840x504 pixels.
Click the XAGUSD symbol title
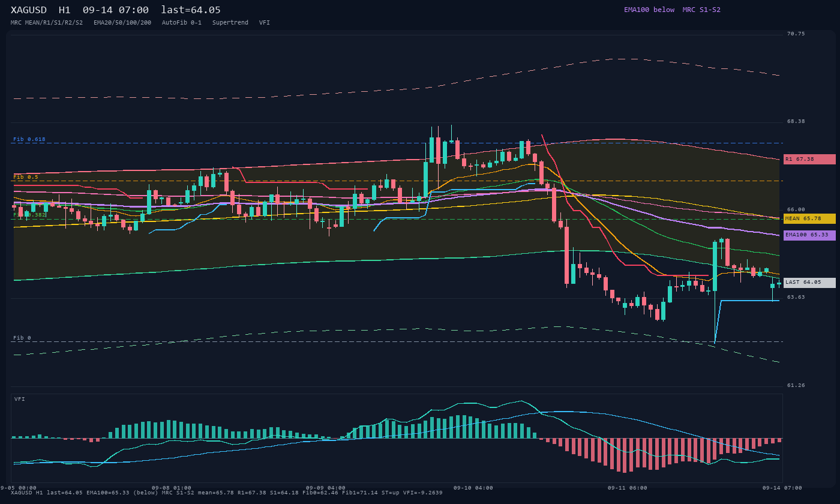point(30,10)
